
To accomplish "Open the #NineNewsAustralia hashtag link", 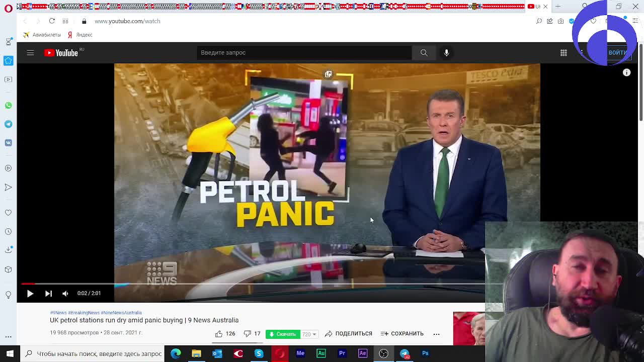I will point(121,313).
